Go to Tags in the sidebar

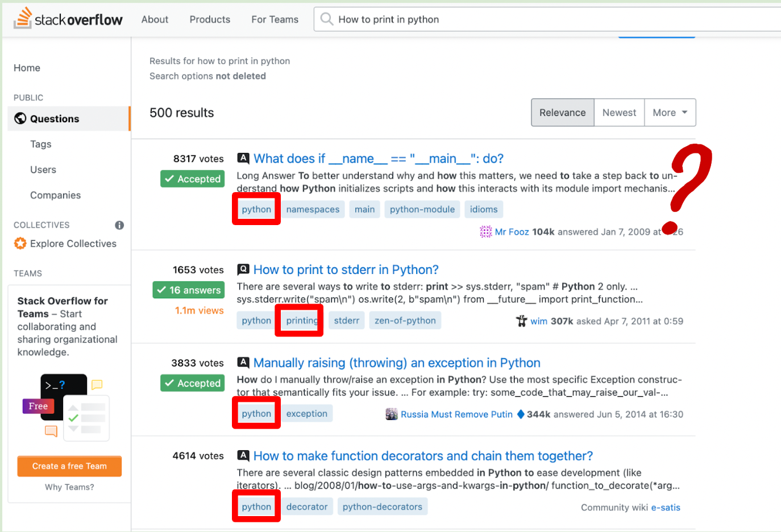41,144
